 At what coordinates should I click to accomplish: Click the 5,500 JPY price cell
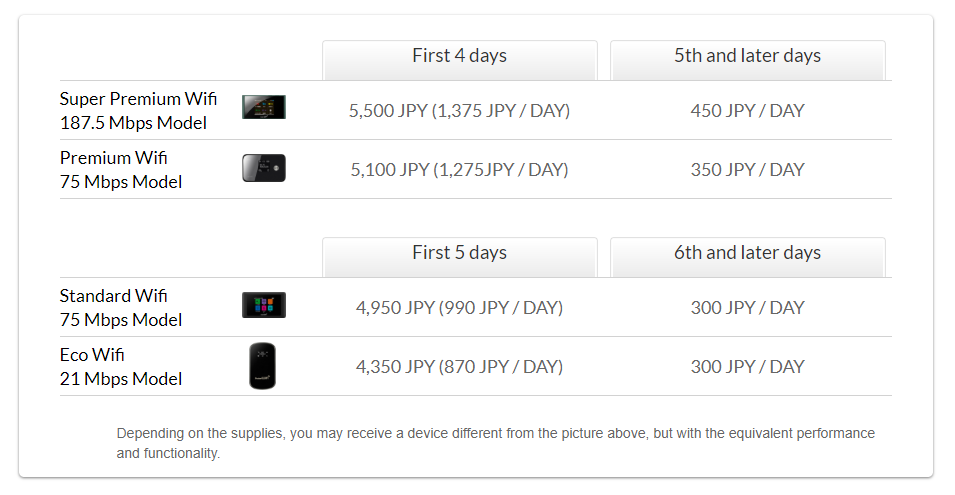tap(459, 111)
